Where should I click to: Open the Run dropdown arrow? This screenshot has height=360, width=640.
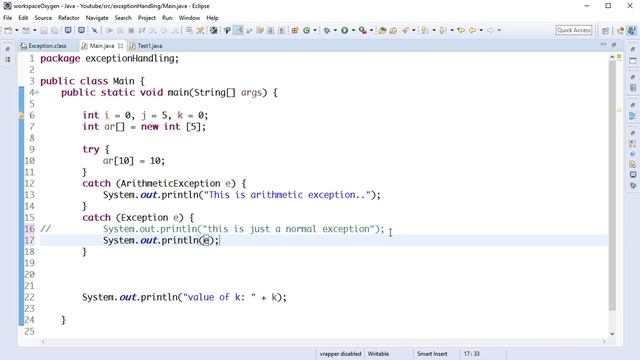pyautogui.click(x=353, y=30)
